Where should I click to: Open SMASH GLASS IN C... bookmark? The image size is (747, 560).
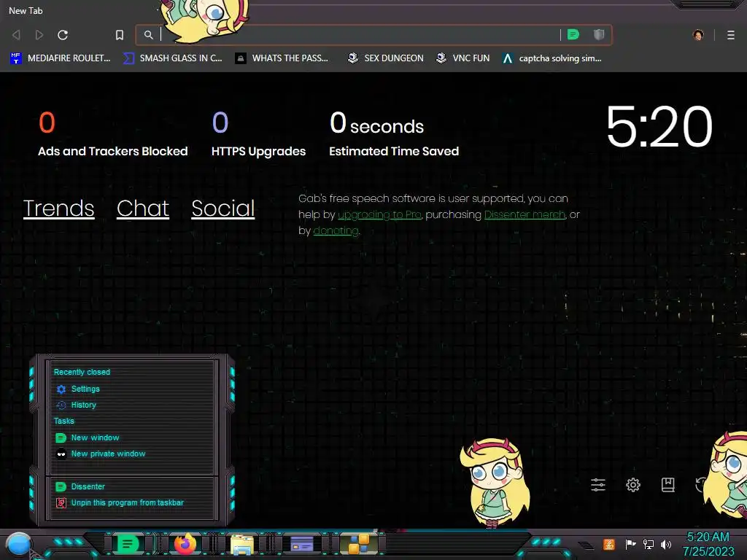[172, 58]
